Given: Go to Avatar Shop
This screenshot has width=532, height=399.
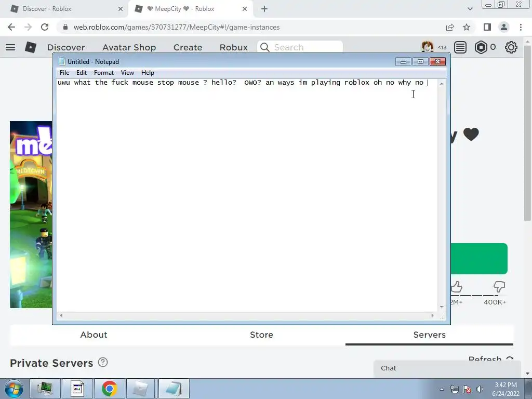Looking at the screenshot, I should pos(129,47).
